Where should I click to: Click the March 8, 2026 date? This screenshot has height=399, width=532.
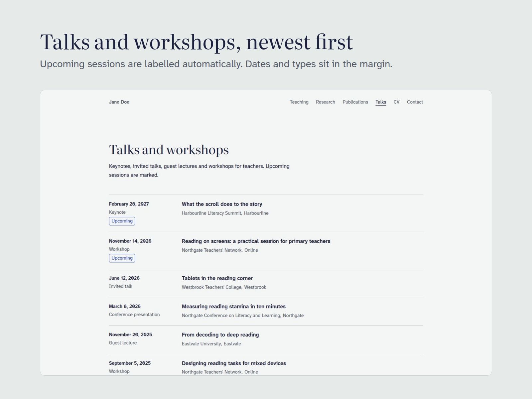125,306
